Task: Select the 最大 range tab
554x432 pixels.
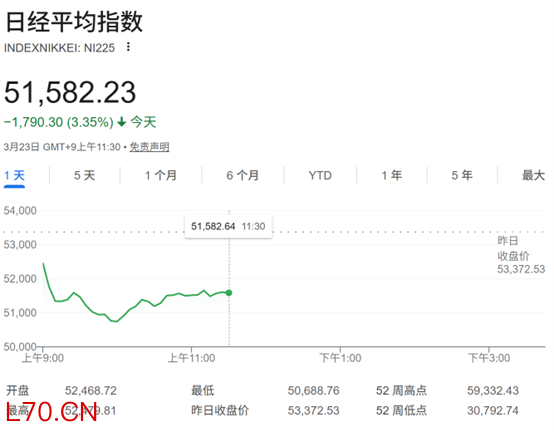Action: click(534, 175)
